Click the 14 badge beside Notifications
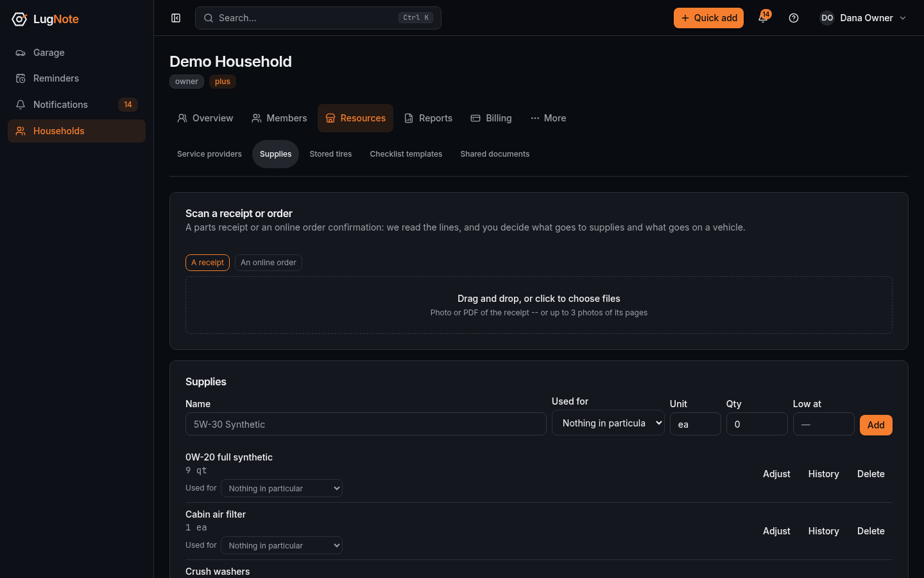The image size is (924, 578). pyautogui.click(x=128, y=105)
